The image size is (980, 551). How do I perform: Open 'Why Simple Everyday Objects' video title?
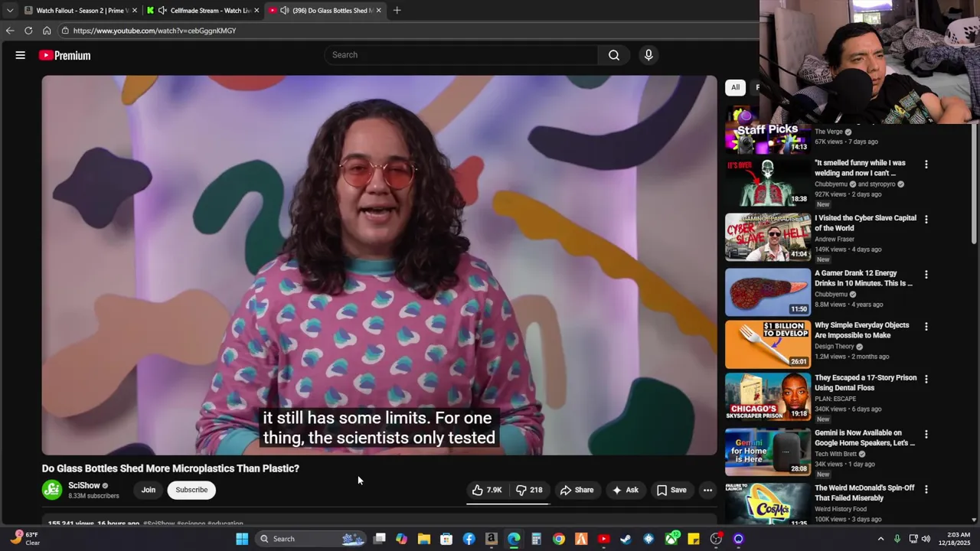pyautogui.click(x=862, y=330)
